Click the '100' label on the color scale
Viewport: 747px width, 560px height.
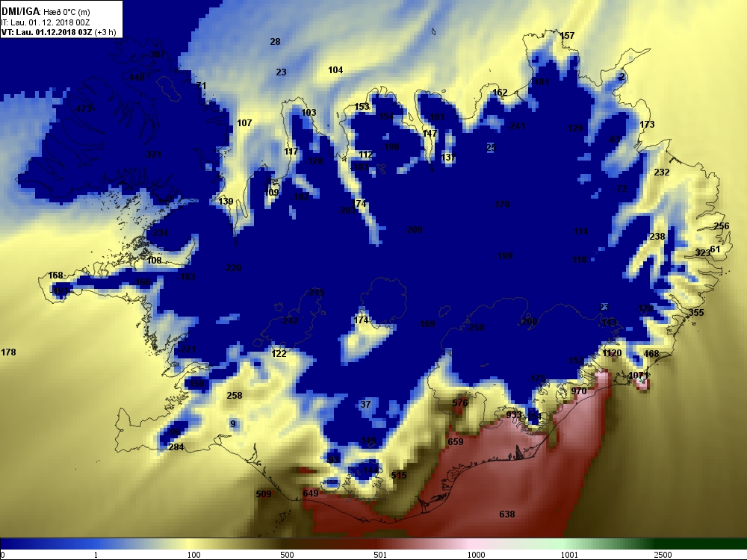194,555
